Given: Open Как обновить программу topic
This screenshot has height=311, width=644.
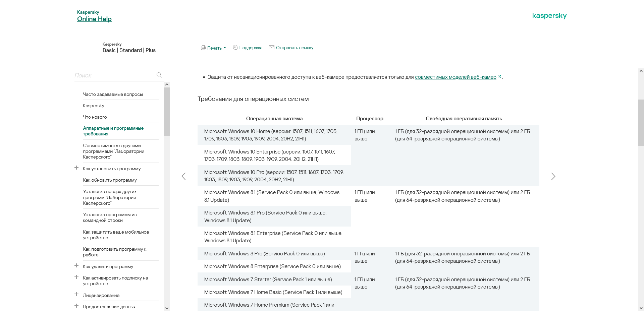Looking at the screenshot, I should tap(110, 180).
